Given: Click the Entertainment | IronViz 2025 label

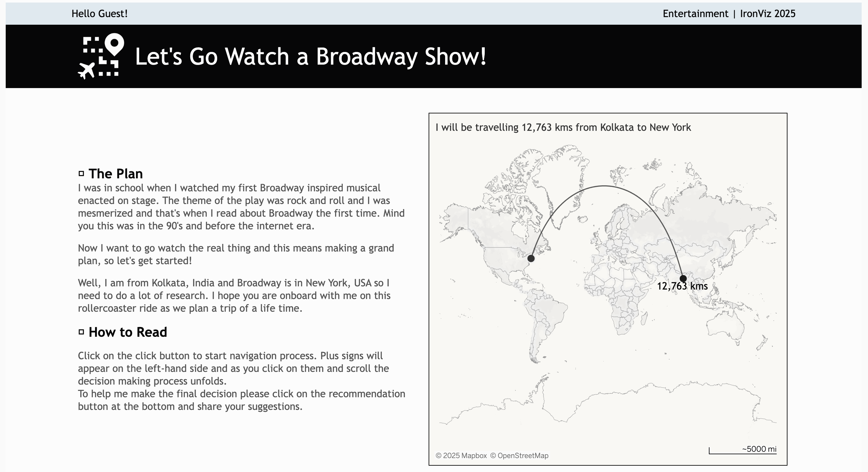Looking at the screenshot, I should click(729, 14).
